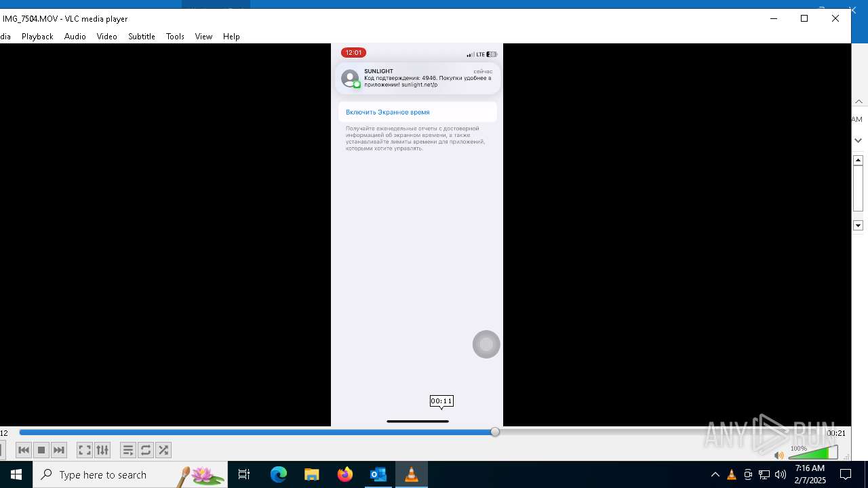Toggle the playlist view

tap(128, 450)
